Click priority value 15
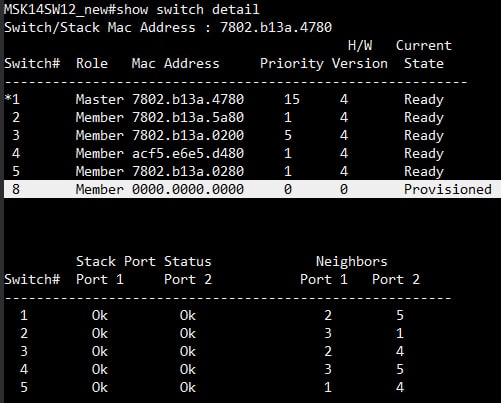This screenshot has height=403, width=501. coord(292,99)
